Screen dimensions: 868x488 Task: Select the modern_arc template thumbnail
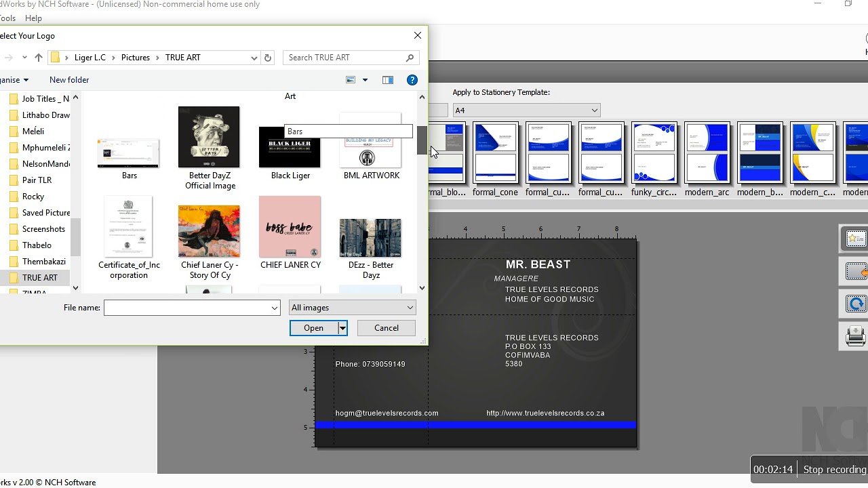(x=707, y=153)
